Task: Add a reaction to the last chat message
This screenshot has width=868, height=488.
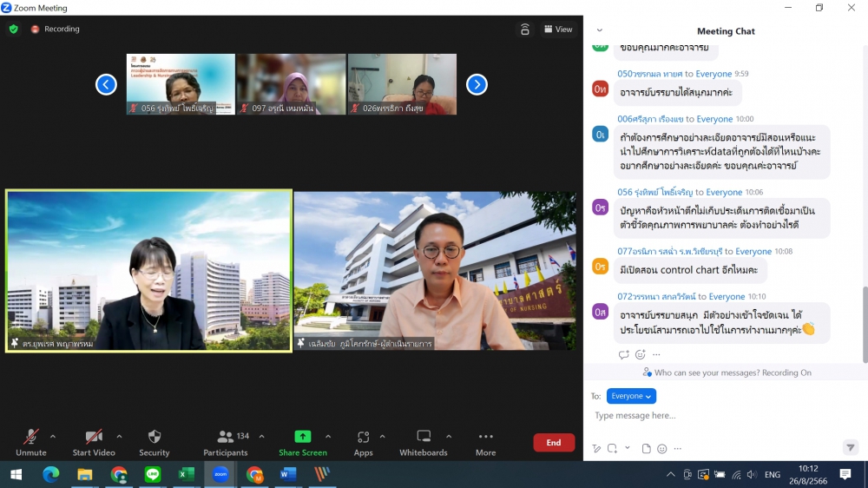Action: coord(641,354)
